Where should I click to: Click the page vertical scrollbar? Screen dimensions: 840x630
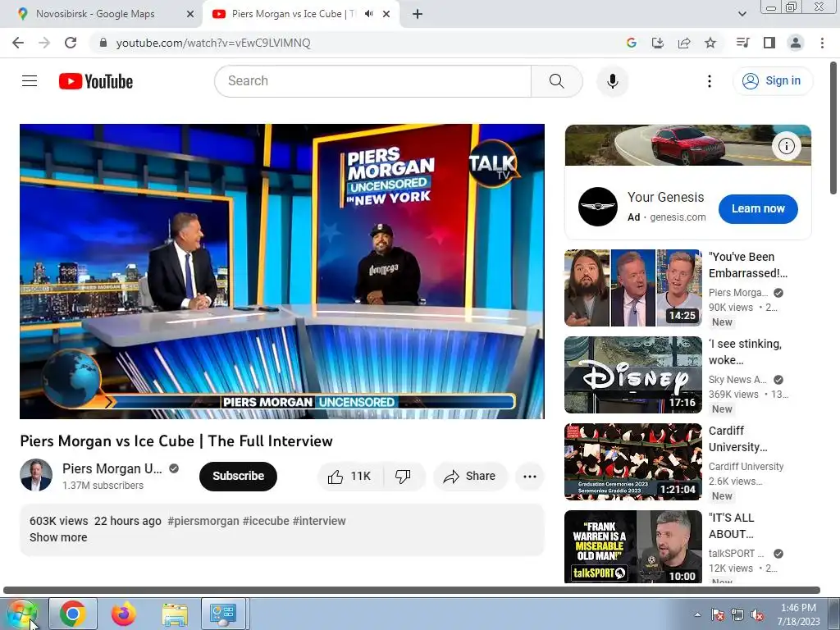pos(833,129)
